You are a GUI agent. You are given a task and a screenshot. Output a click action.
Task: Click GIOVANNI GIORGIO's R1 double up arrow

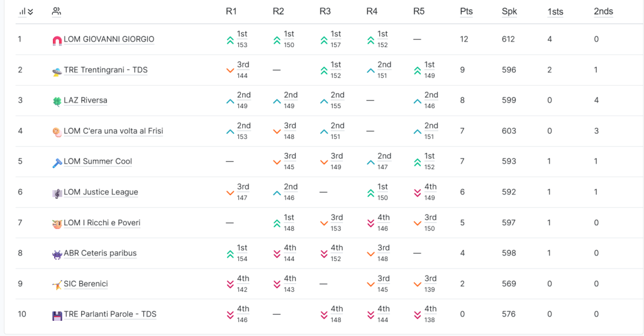tap(230, 40)
